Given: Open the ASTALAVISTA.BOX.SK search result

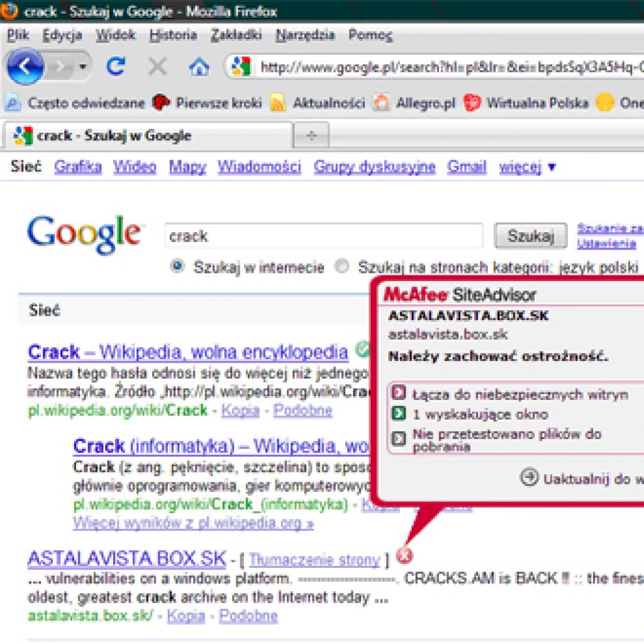Looking at the screenshot, I should tap(127, 558).
